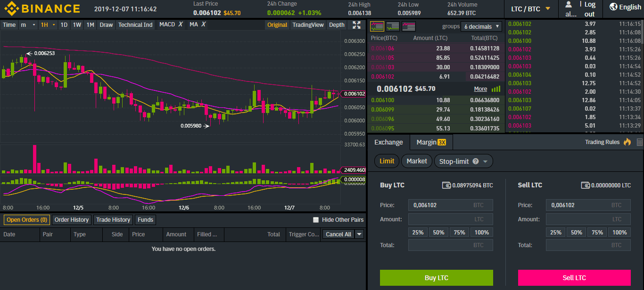The image size is (644, 290).
Task: Click the Stop-limit help question mark
Action: coord(476,161)
